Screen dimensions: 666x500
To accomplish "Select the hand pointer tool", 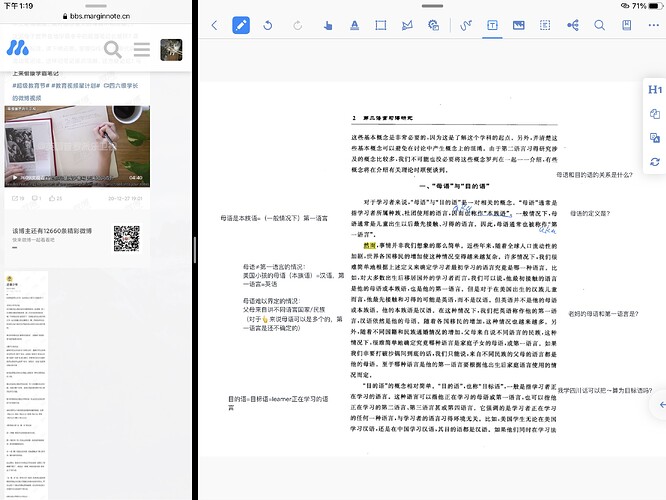I will 327,25.
